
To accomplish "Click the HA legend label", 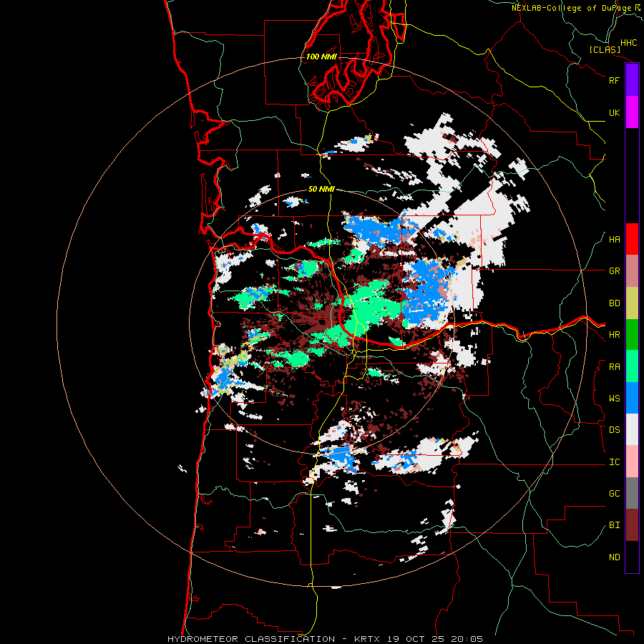I will click(614, 240).
